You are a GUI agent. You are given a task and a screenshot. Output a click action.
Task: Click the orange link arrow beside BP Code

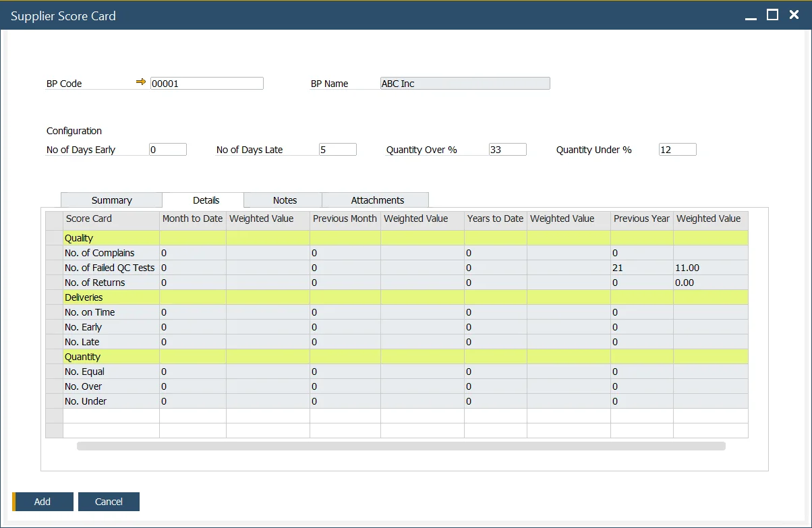[x=141, y=82]
